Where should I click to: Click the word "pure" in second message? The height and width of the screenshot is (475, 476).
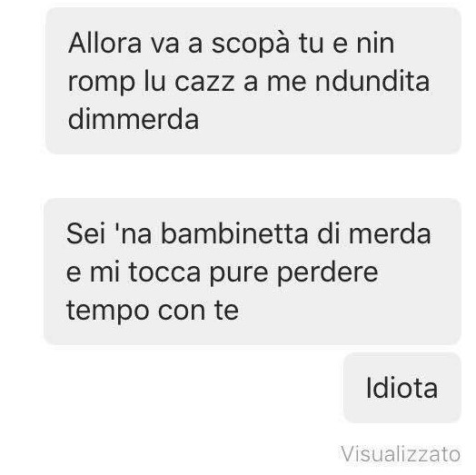click(239, 273)
